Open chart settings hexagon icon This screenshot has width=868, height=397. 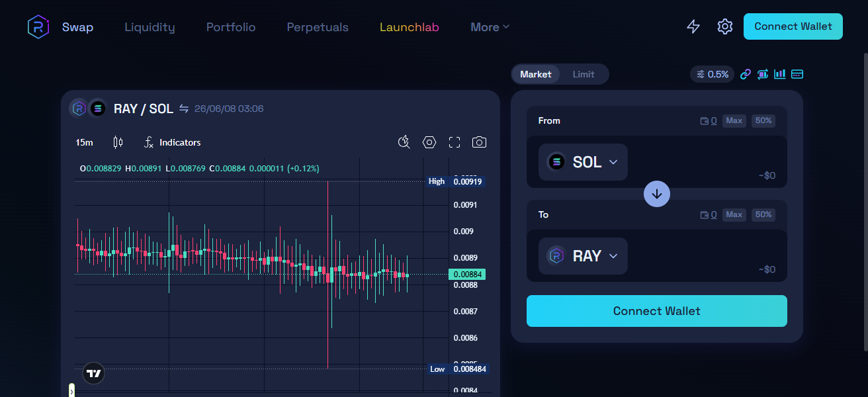429,142
